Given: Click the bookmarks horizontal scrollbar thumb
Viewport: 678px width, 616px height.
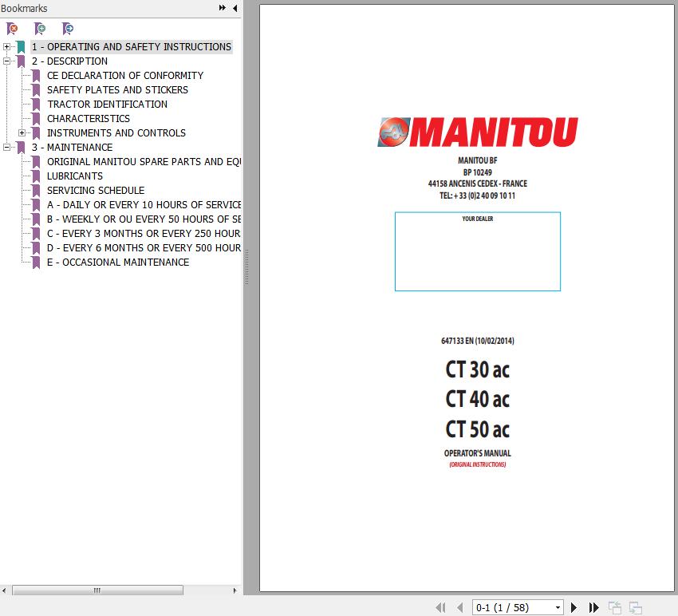Looking at the screenshot, I should [x=97, y=590].
